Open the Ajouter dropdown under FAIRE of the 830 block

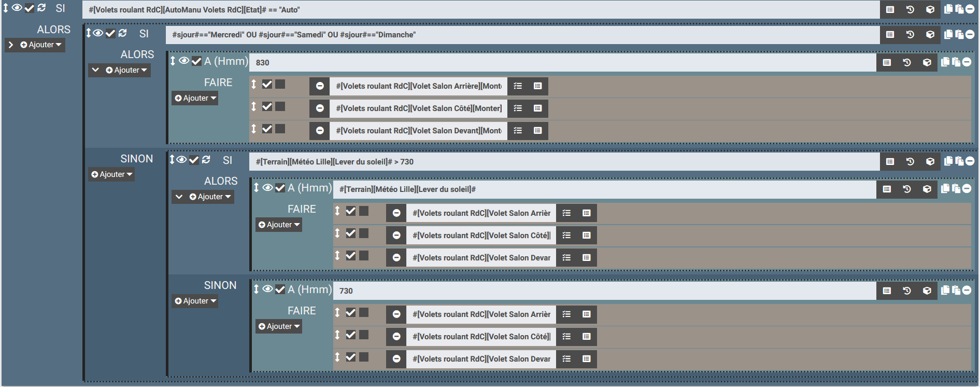coord(195,98)
